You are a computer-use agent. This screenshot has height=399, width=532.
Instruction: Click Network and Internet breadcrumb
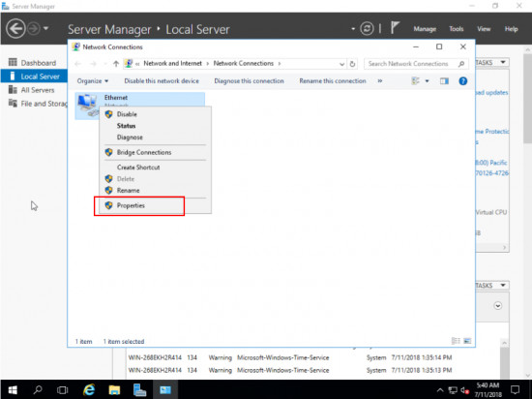click(x=172, y=63)
